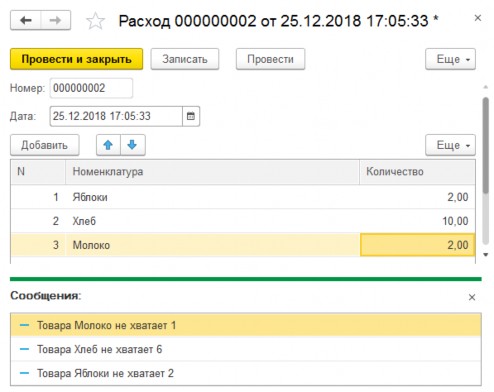
Task: Select the Количество column header
Action: click(x=417, y=172)
